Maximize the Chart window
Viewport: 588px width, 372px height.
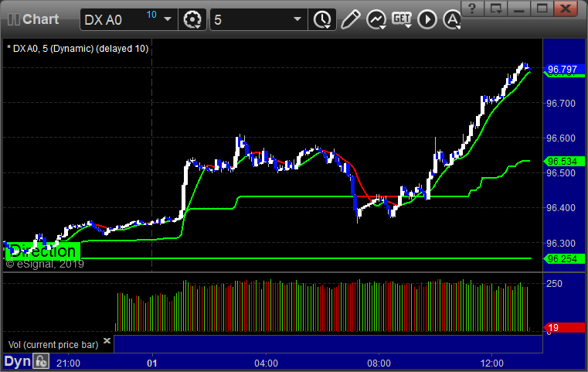pyautogui.click(x=542, y=9)
